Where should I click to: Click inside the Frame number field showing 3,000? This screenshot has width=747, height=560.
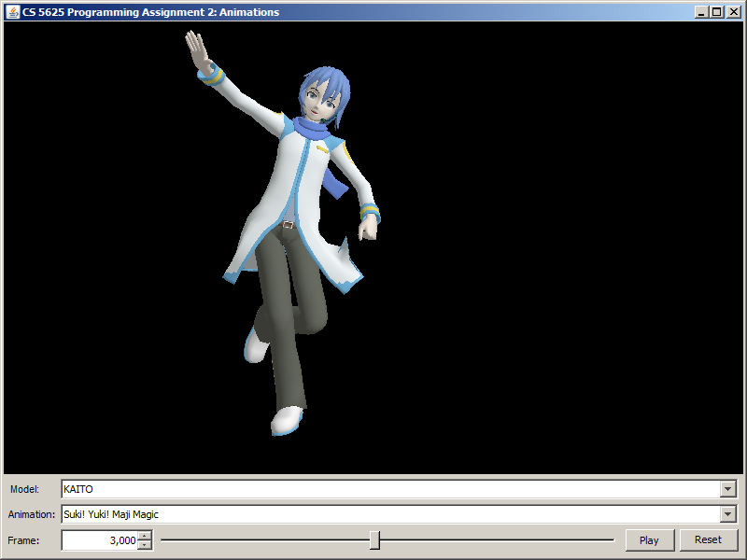click(x=100, y=540)
